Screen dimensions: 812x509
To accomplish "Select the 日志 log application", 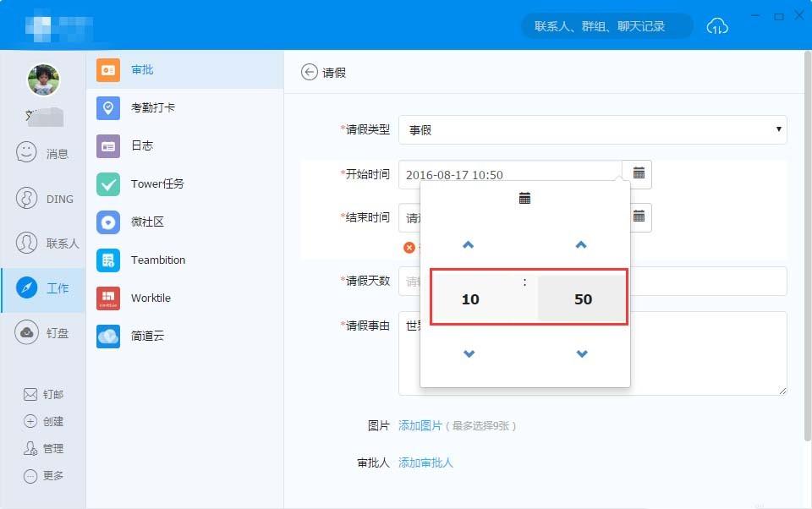I will [x=141, y=145].
